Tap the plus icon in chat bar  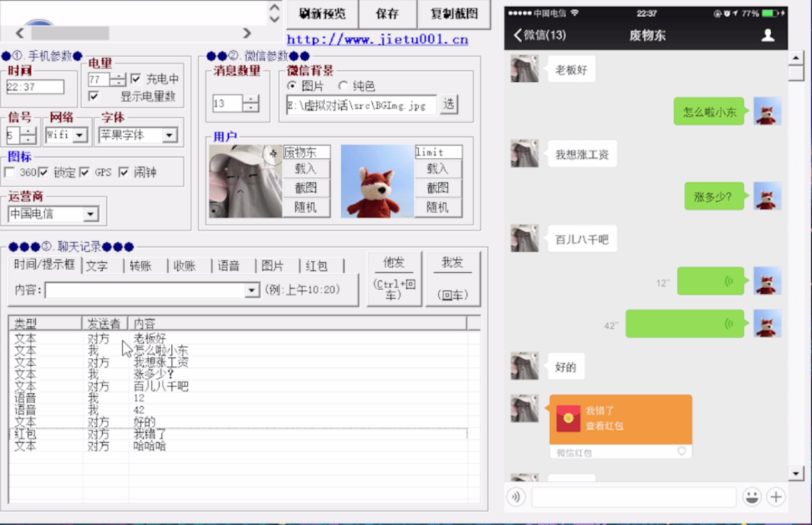point(775,496)
